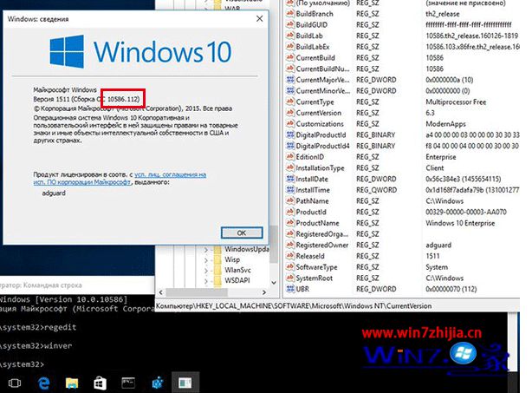The width and height of the screenshot is (532, 393).
Task: Close the Windows: сведения dialog
Action: click(x=260, y=19)
